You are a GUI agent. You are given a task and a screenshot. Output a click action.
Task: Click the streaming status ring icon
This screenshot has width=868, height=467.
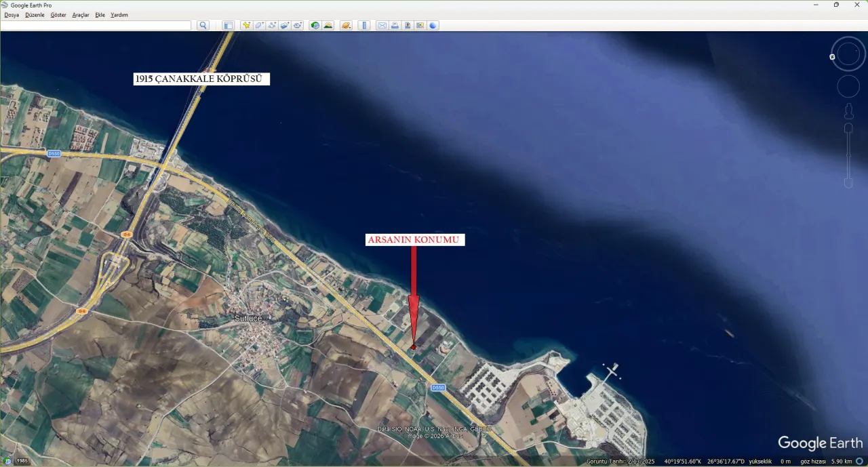click(859, 462)
